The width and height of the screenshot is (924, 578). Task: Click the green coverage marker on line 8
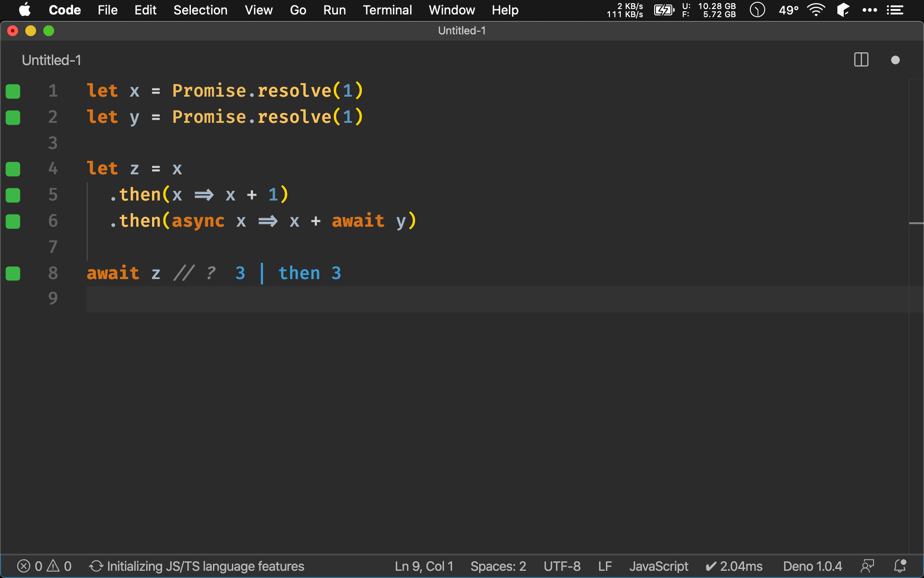tap(13, 273)
